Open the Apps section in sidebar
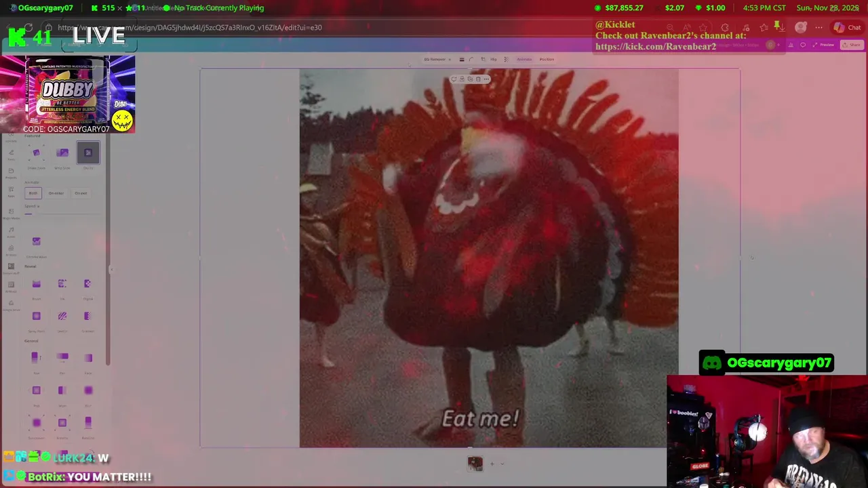 [11, 192]
